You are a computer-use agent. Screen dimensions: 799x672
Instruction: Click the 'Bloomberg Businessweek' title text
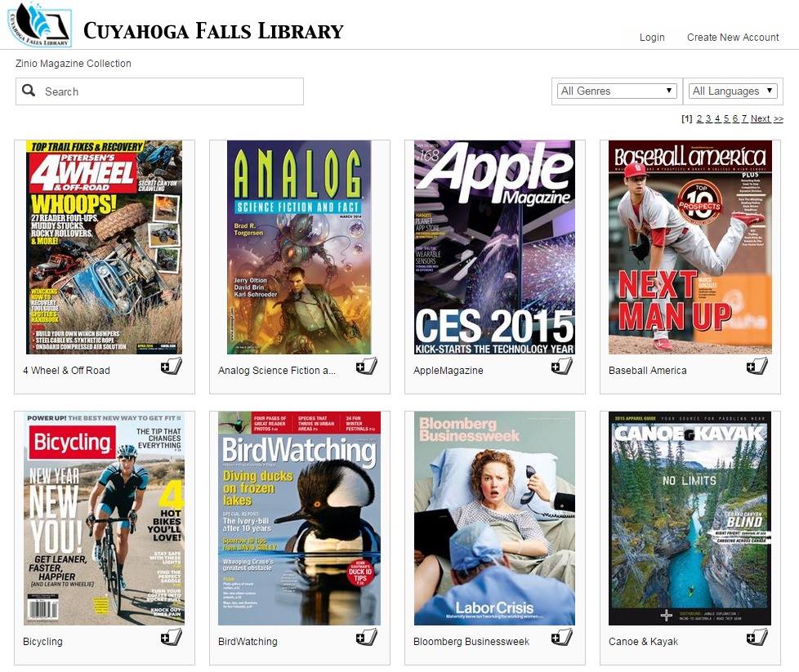point(471,642)
